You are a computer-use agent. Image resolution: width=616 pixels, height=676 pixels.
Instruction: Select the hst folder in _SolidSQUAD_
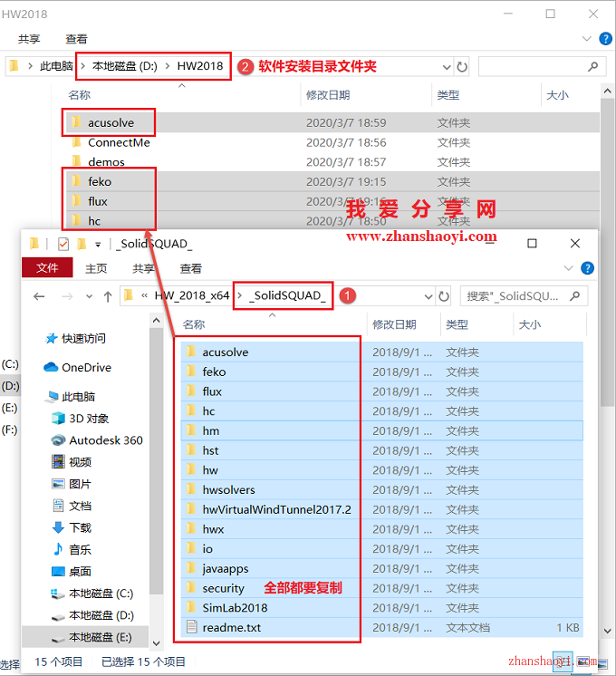(382, 450)
